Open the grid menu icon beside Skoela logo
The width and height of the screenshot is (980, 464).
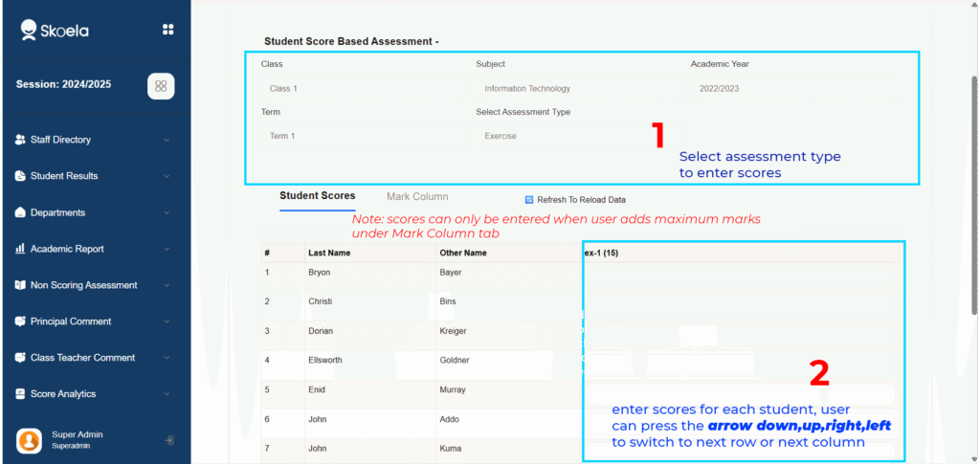(x=168, y=30)
